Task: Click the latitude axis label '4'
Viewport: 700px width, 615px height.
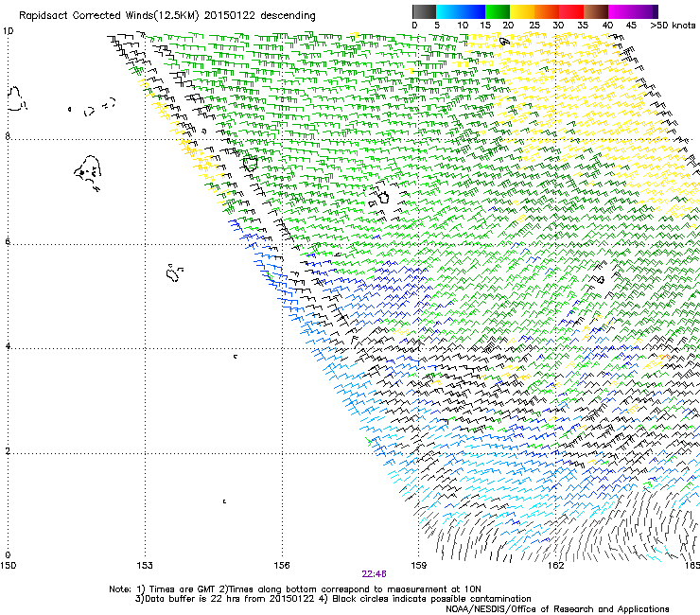Action: pos(8,346)
